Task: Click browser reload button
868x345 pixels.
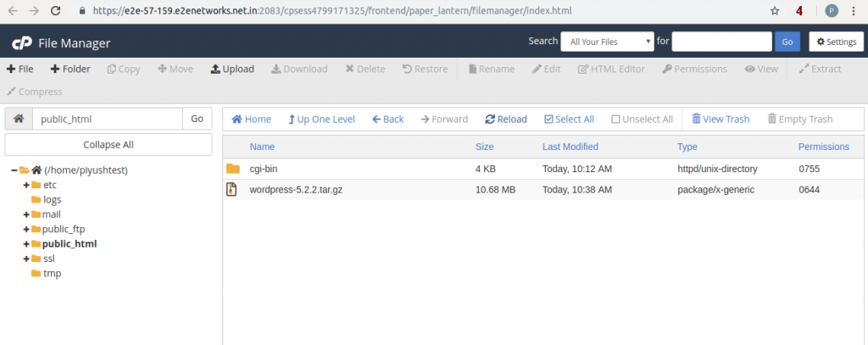Action: 55,10
